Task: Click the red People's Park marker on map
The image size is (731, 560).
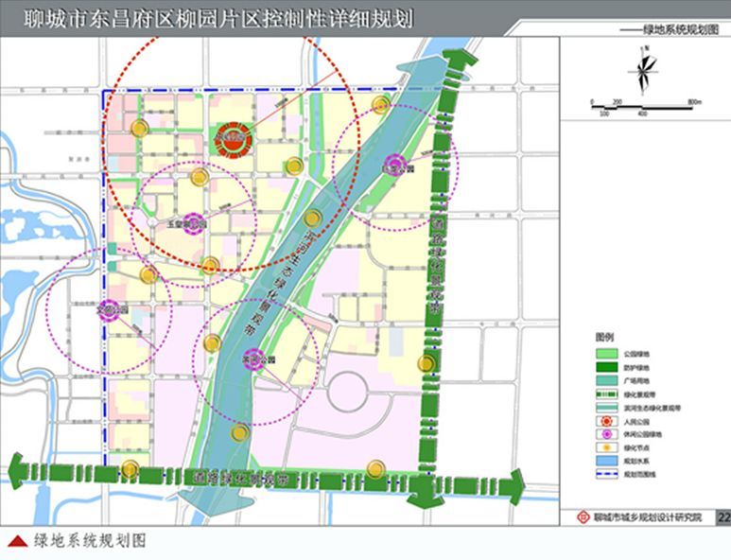Action: (235, 138)
